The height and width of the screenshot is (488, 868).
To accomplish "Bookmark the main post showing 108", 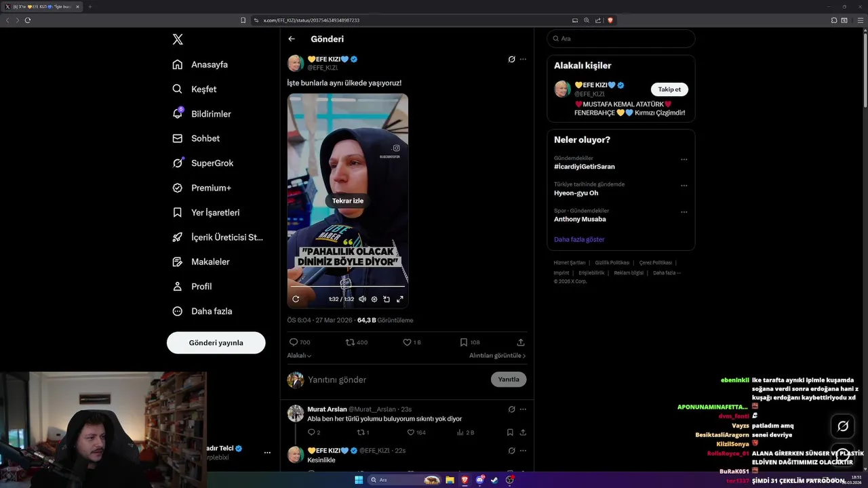I will [469, 342].
